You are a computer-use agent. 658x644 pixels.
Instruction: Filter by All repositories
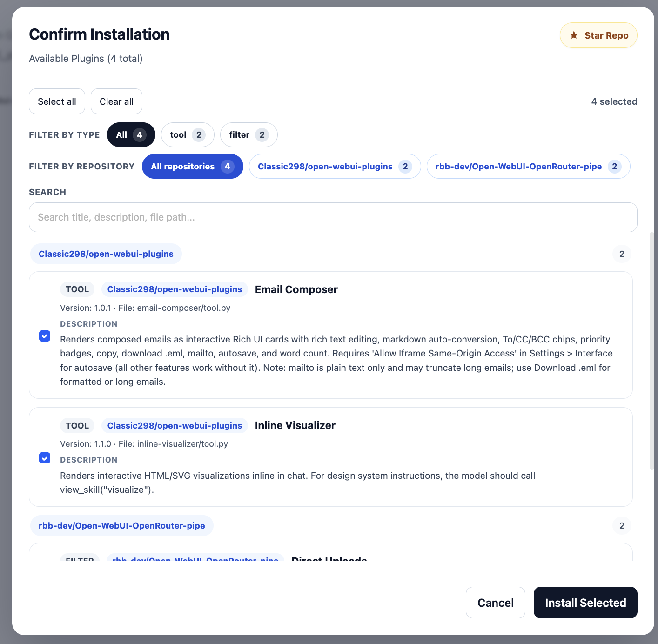tap(192, 166)
